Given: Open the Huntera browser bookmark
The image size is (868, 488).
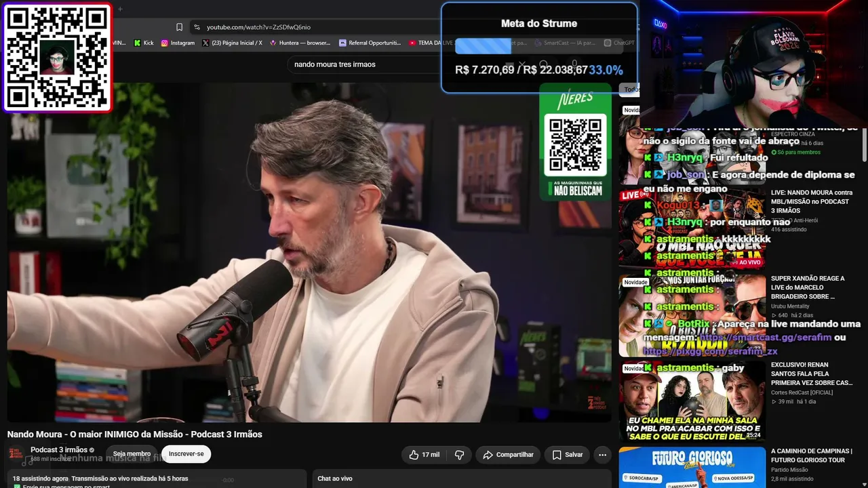Looking at the screenshot, I should (x=300, y=43).
